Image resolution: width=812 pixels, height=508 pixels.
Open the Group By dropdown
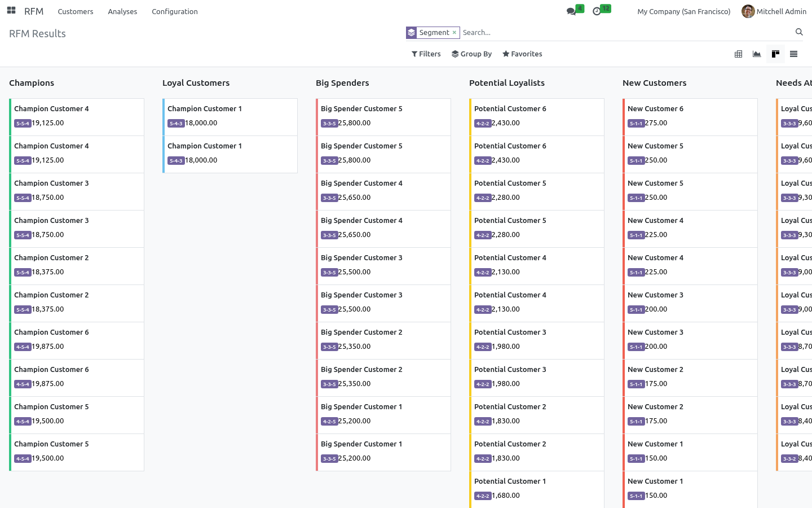point(472,54)
